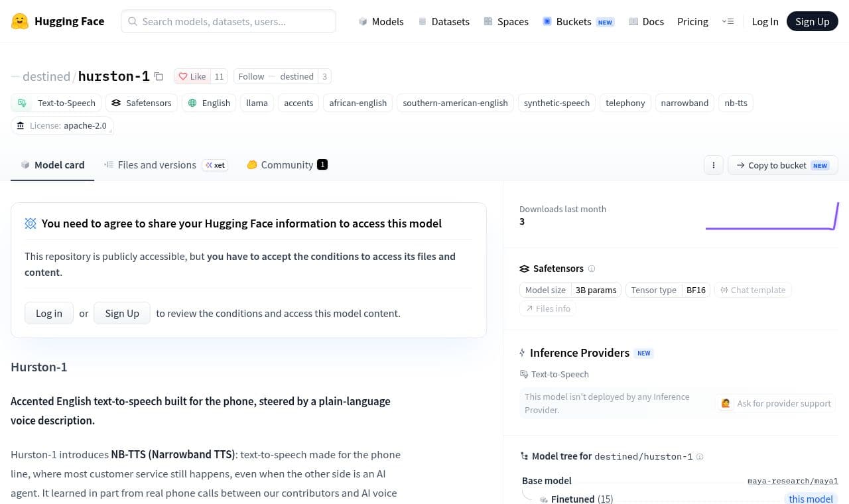This screenshot has height=504, width=849.
Task: Open Files info for the safetensors
Action: (x=548, y=308)
